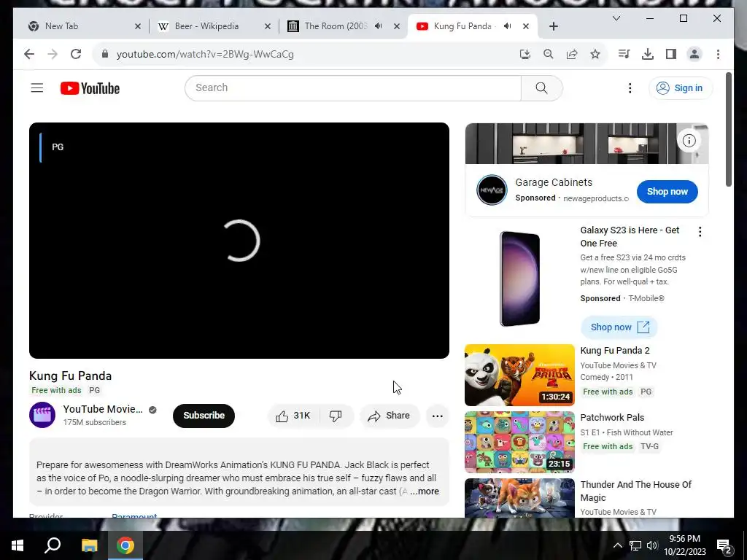This screenshot has width=747, height=560.
Task: Close the New Tab tab
Action: (x=138, y=26)
